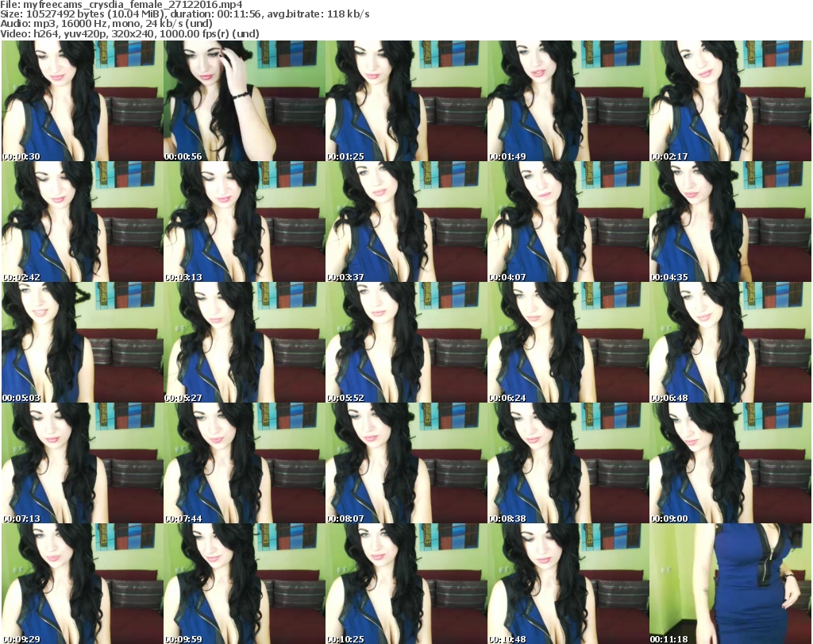Image resolution: width=813 pixels, height=644 pixels.
Task: Click the 'File:' name header line
Action: pyautogui.click(x=121, y=5)
